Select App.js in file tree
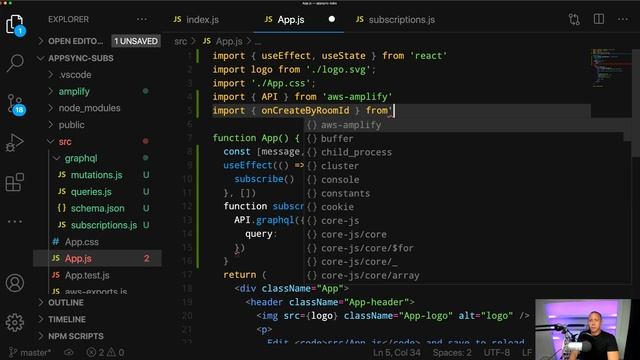The height and width of the screenshot is (360, 640). [x=97, y=258]
